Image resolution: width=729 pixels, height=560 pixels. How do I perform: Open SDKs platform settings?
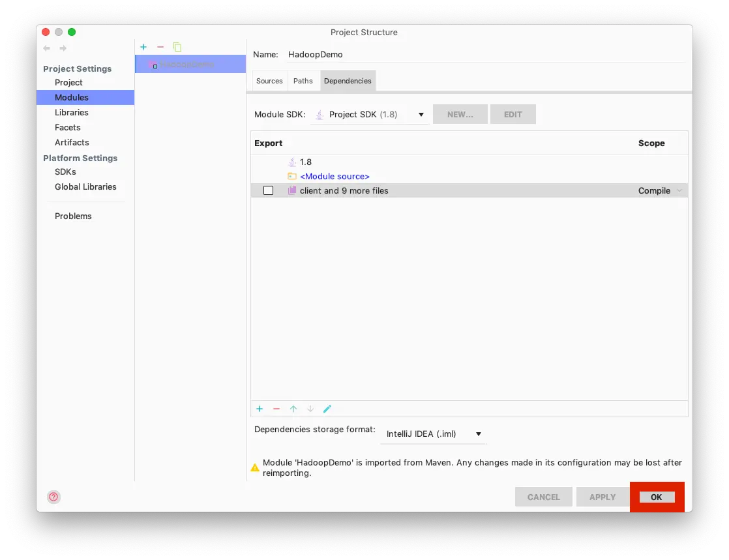pyautogui.click(x=65, y=171)
